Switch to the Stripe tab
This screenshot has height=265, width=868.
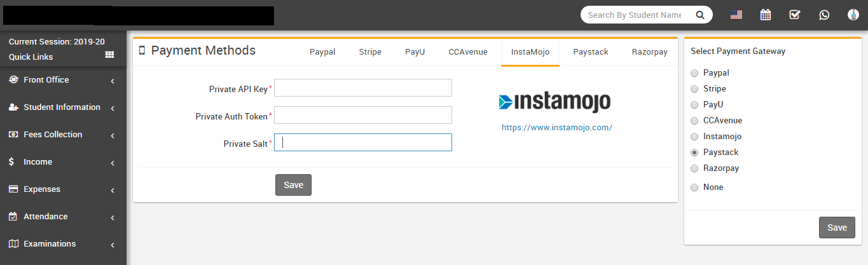370,52
